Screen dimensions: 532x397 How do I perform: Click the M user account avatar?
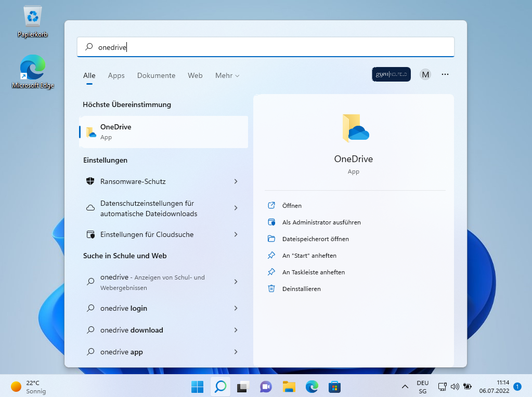[425, 74]
